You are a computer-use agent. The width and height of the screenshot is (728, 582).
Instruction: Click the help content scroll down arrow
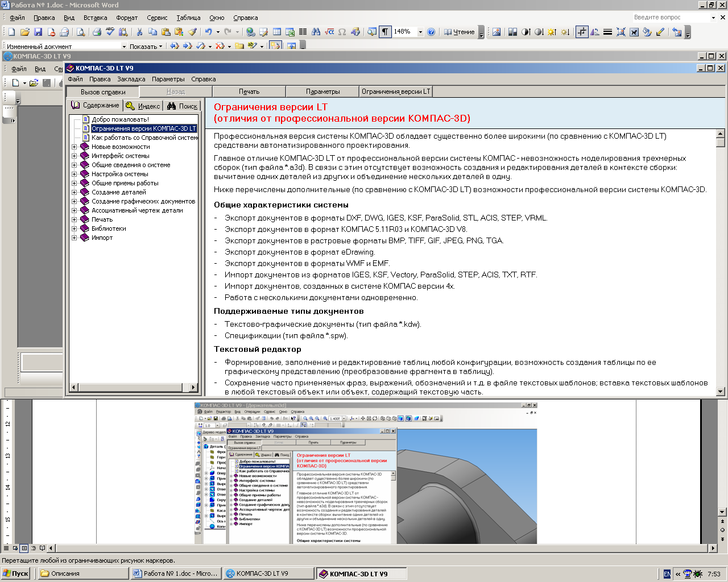[721, 391]
